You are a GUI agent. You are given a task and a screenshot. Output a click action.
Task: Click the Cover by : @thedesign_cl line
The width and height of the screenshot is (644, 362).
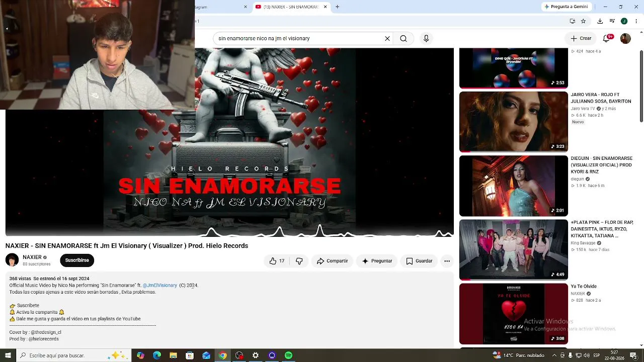pyautogui.click(x=35, y=332)
